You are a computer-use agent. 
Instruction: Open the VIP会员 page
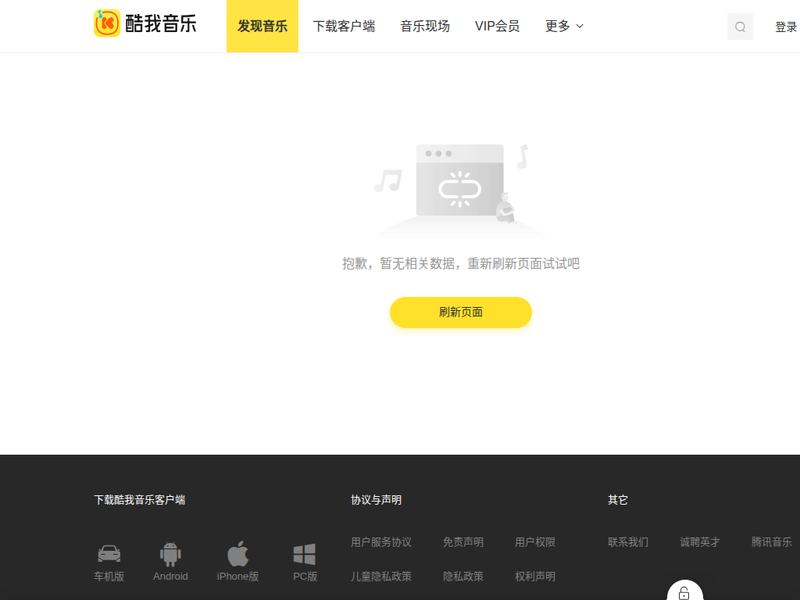point(497,26)
